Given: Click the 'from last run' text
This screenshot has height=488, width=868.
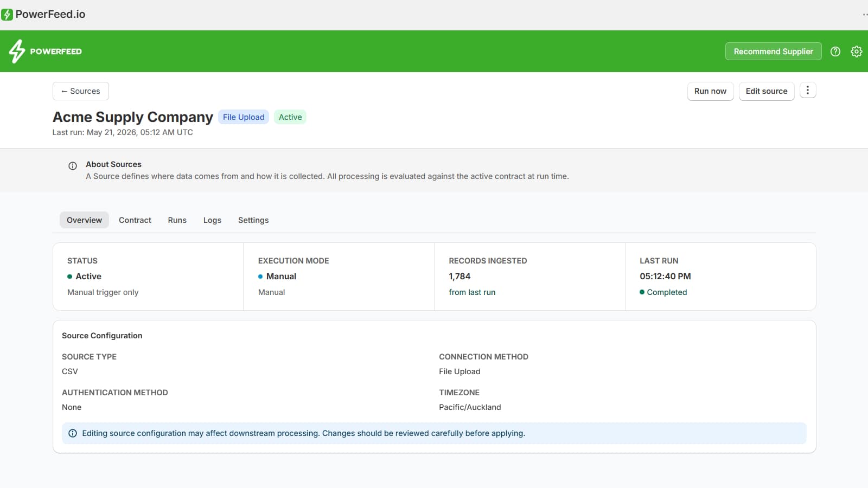Looking at the screenshot, I should pos(472,292).
